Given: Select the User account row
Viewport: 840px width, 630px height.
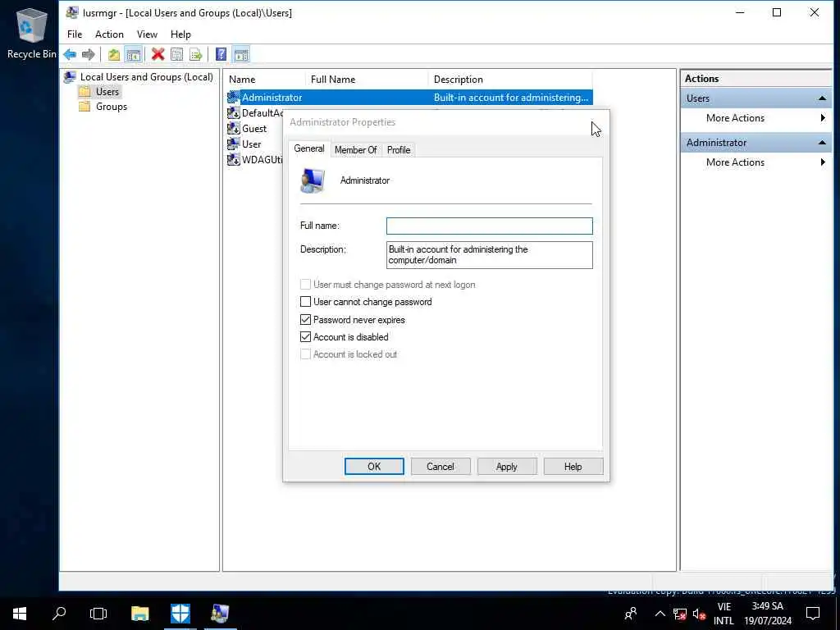Looking at the screenshot, I should click(x=251, y=144).
